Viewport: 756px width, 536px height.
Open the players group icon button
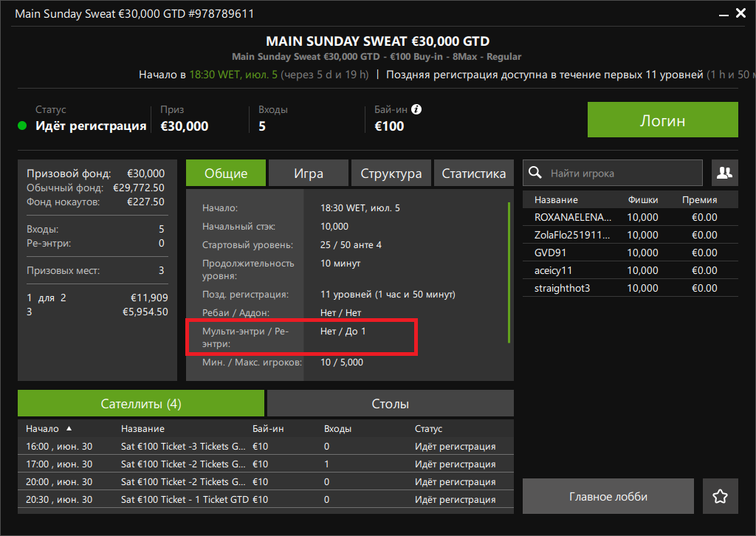(x=725, y=173)
